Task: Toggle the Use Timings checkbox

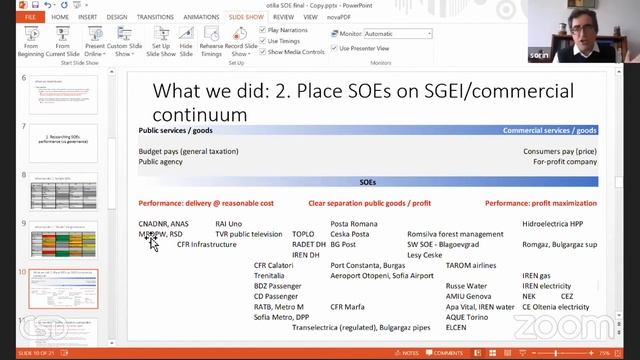Action: coord(262,41)
